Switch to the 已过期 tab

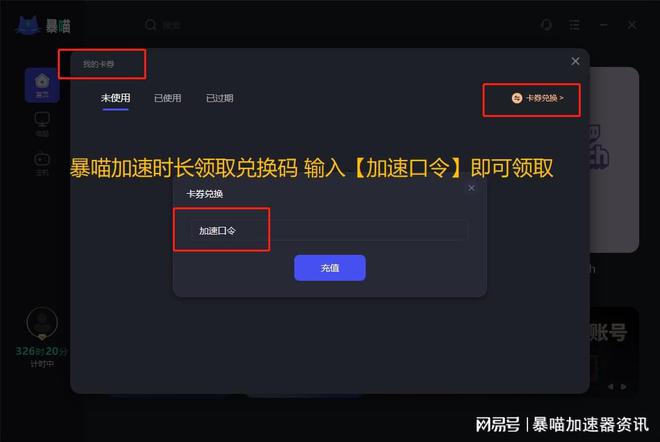coord(219,98)
